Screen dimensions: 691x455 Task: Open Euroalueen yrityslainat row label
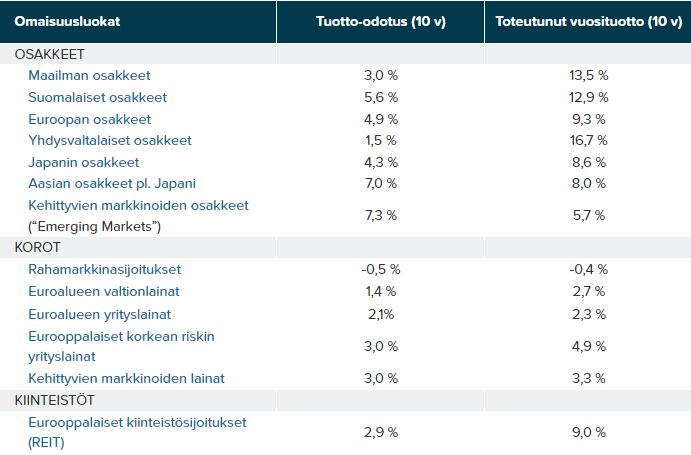[x=98, y=313]
